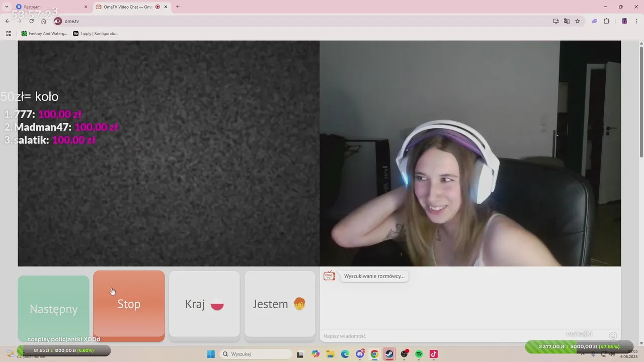Reload the ome.tv page
This screenshot has width=644, height=362.
(32, 21)
